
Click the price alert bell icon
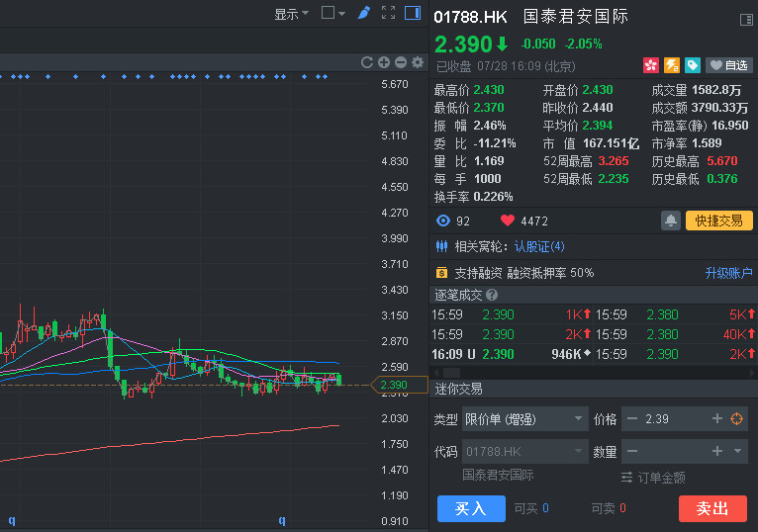point(671,221)
